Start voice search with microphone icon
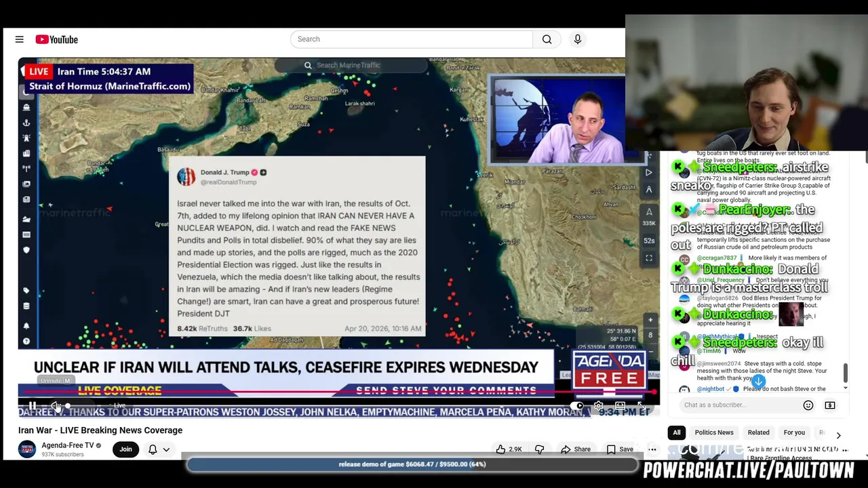This screenshot has width=868, height=488. pyautogui.click(x=578, y=39)
